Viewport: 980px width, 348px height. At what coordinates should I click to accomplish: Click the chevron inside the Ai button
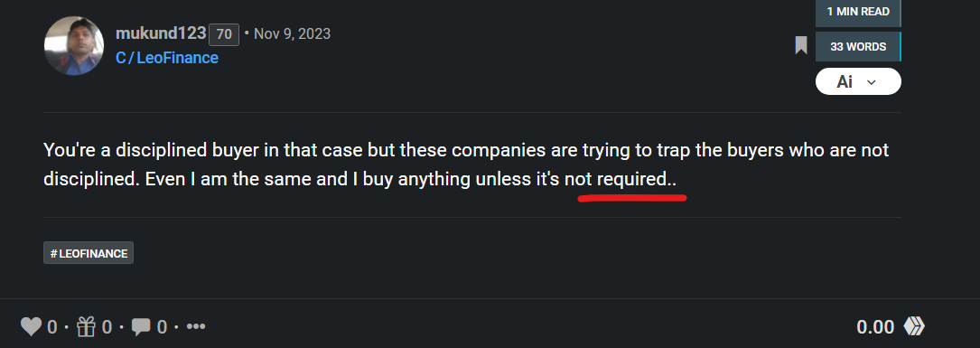pos(872,82)
